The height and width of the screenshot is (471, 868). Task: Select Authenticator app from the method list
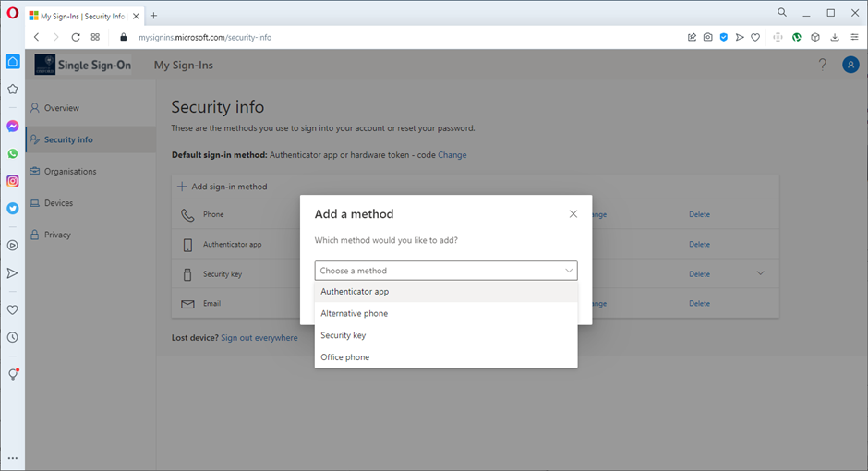(355, 291)
